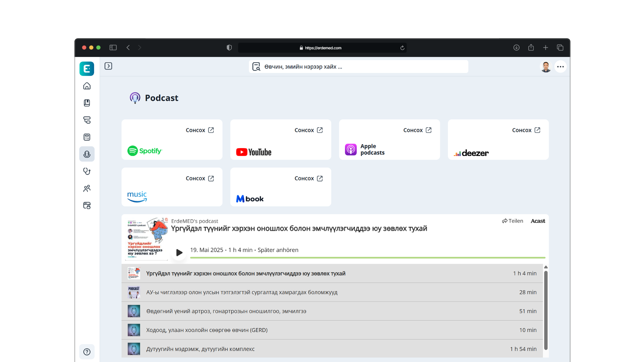Open the three-dots more options menu
This screenshot has width=644, height=362.
[x=560, y=67]
